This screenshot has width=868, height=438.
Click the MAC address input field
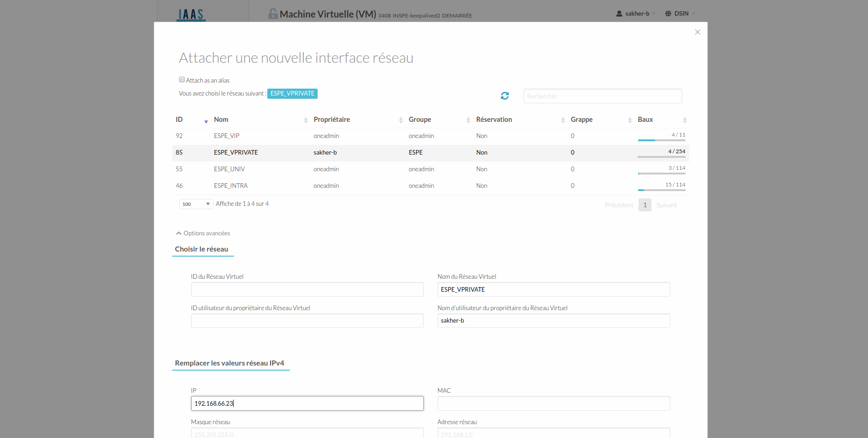[553, 403]
